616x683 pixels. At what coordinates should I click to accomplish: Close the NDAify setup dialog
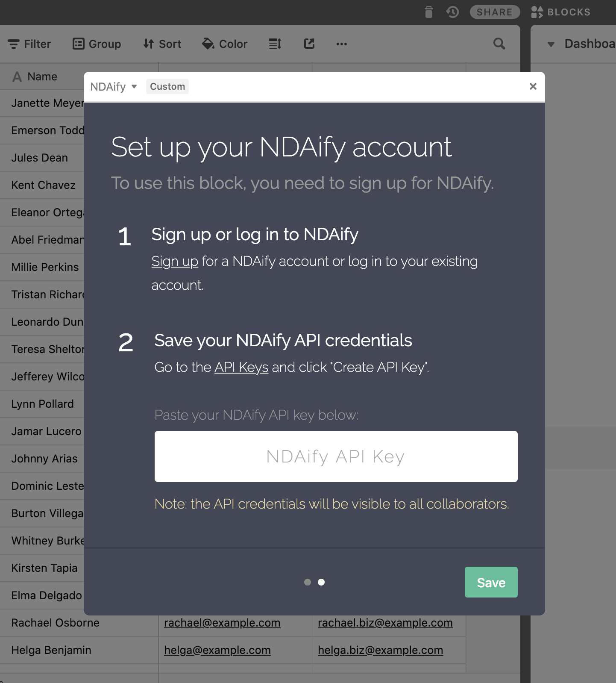[x=533, y=86]
